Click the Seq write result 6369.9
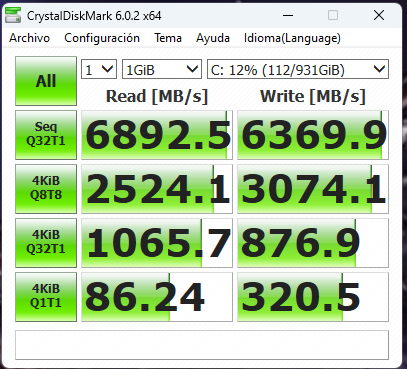Screen dimensions: 407x369 (x=313, y=135)
